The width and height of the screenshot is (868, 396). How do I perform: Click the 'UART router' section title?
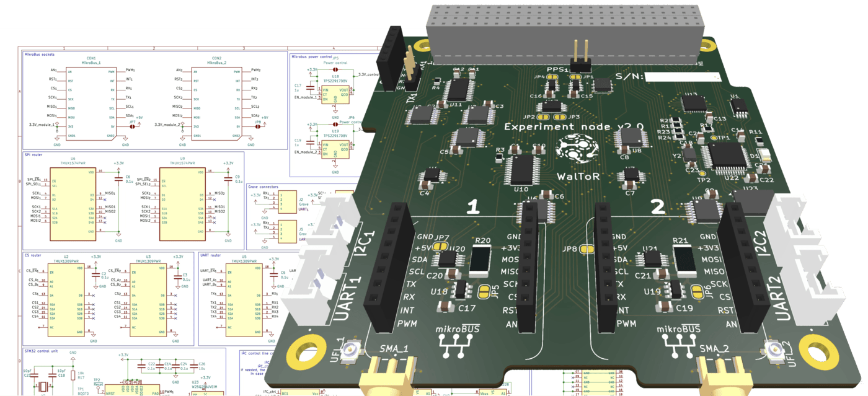(x=211, y=255)
